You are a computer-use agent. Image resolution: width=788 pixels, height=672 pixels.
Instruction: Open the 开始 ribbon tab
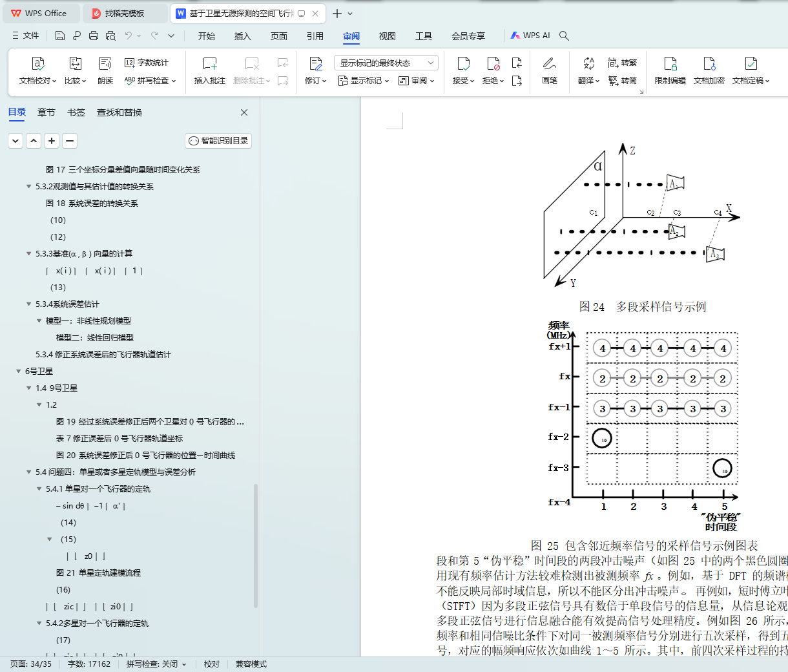coord(207,36)
